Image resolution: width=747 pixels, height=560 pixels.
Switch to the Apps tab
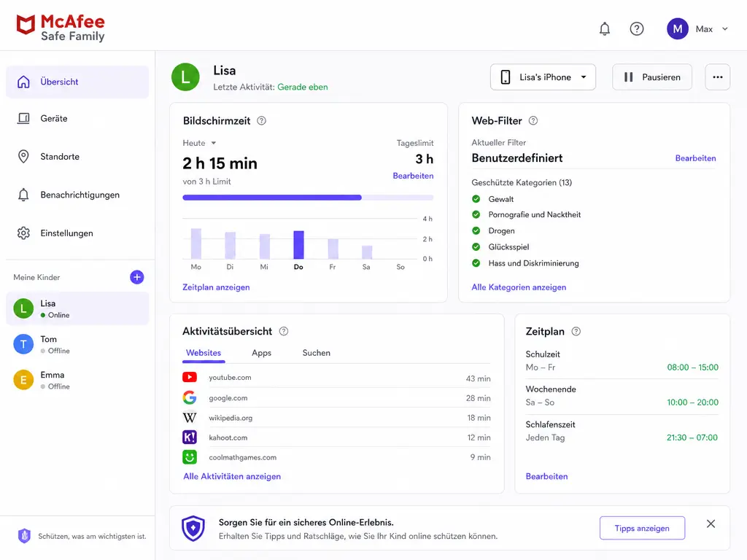pos(262,353)
